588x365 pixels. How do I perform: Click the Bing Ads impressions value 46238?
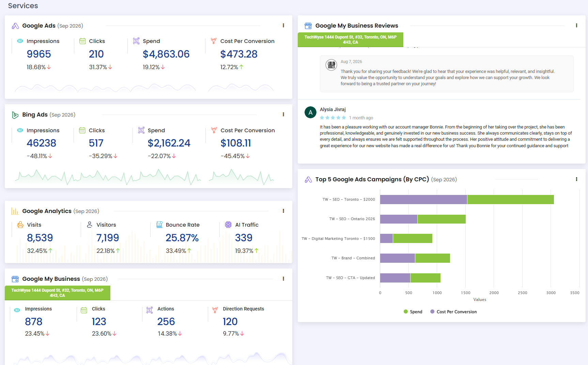tap(42, 143)
